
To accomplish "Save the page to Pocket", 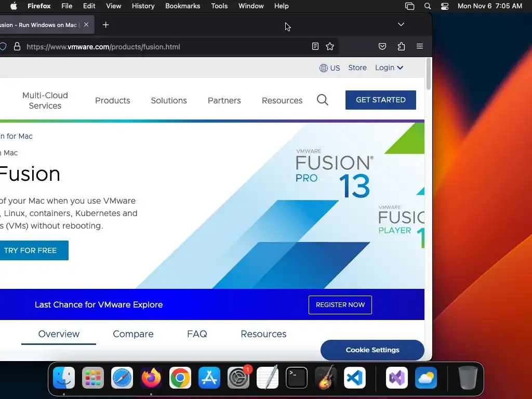I will tap(382, 46).
